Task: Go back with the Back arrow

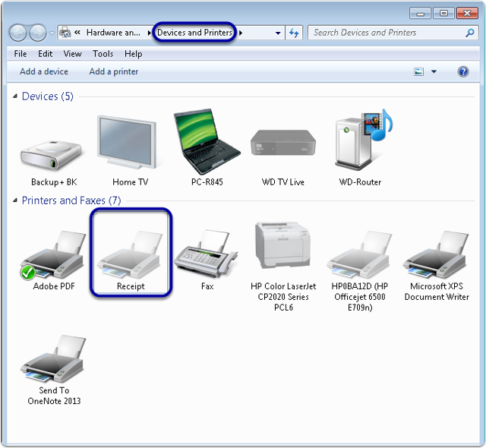Action: pyautogui.click(x=17, y=33)
